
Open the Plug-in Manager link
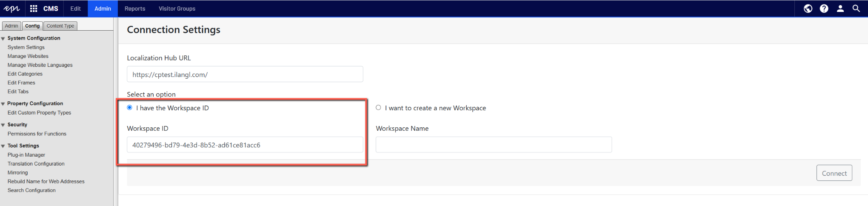[x=26, y=155]
